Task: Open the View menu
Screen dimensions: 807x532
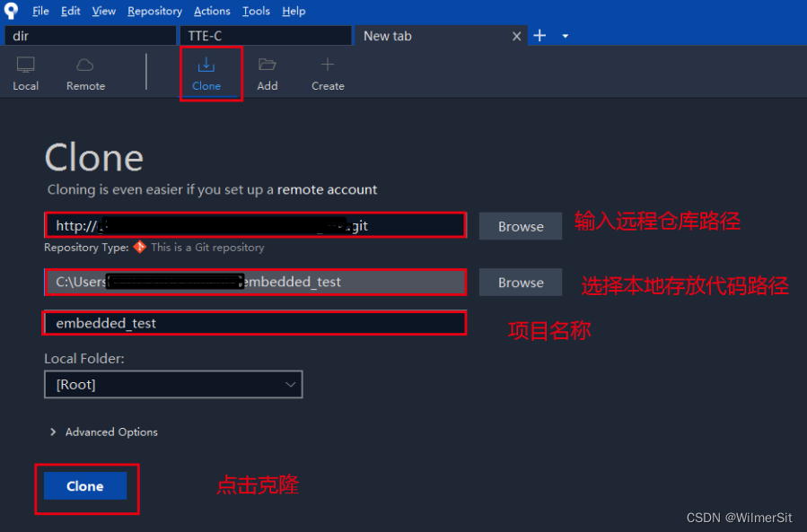Action: [103, 11]
